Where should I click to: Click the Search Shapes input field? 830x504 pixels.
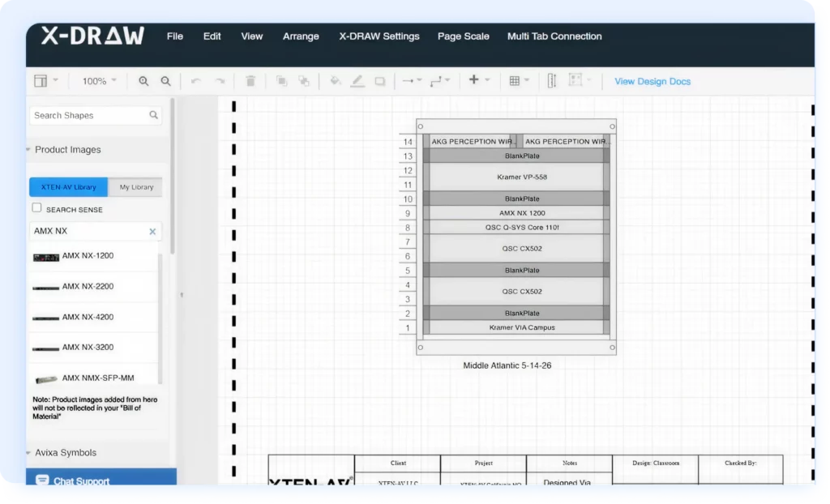(88, 116)
